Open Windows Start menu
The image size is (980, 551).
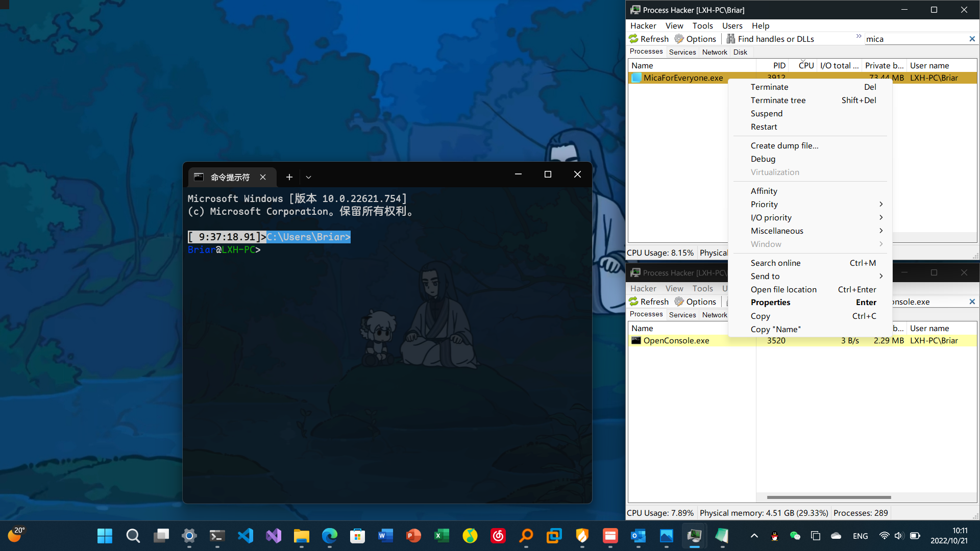pyautogui.click(x=105, y=536)
